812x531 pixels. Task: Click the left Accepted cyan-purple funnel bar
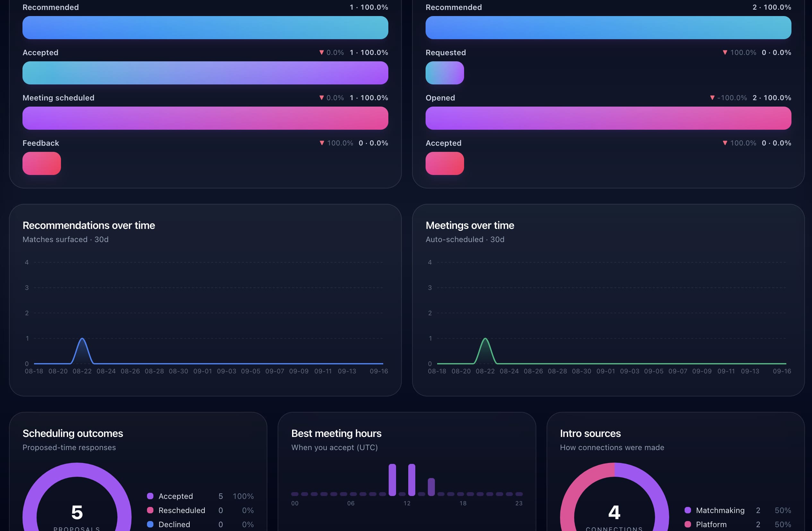click(205, 73)
